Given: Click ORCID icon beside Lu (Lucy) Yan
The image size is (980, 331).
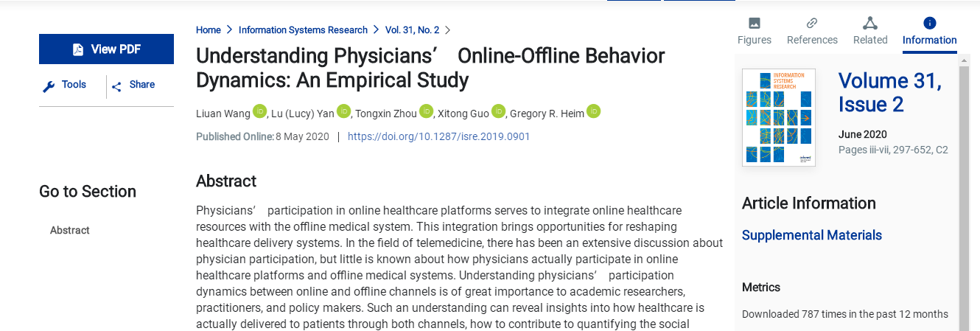Looking at the screenshot, I should [x=343, y=111].
